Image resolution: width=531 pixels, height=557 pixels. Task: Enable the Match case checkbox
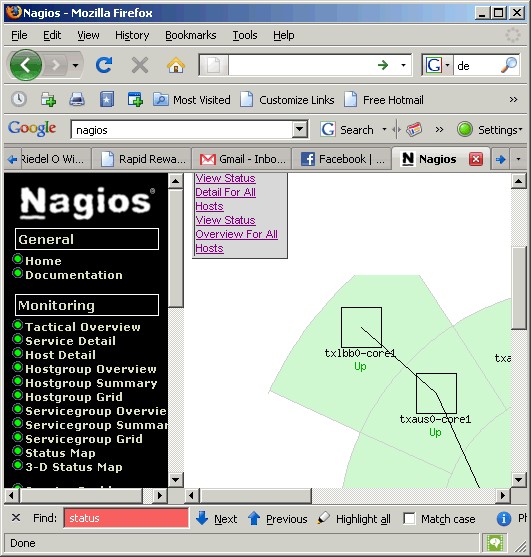click(409, 519)
